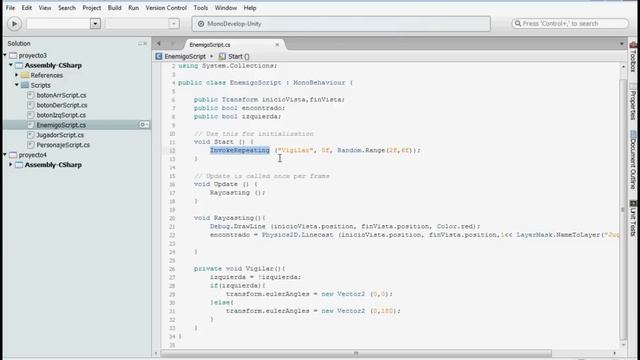Click the proyecto3 solution icon
Screen dimensions: 640x360
(x=13, y=55)
